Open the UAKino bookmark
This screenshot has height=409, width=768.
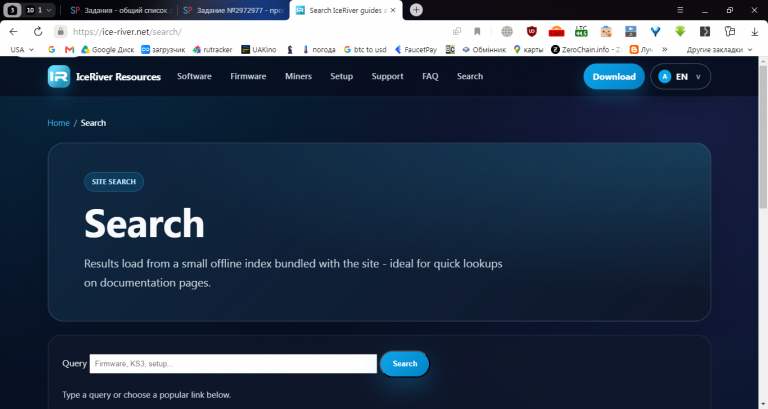point(259,49)
